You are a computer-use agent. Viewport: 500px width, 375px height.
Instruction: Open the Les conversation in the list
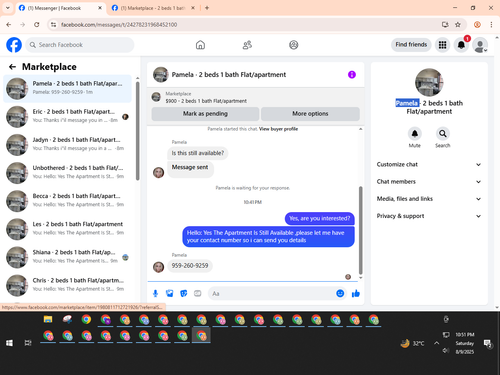tap(67, 229)
